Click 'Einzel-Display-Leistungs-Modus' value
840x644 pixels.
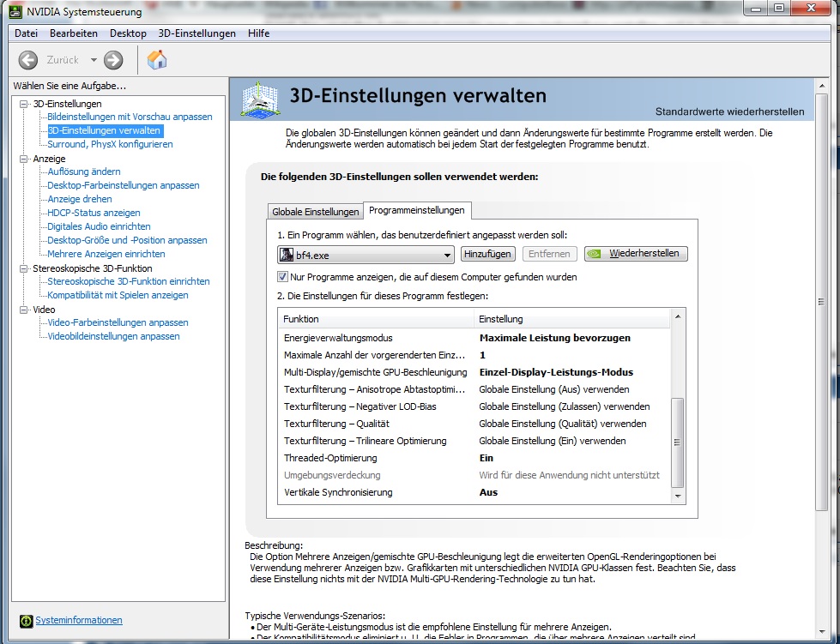tap(556, 372)
